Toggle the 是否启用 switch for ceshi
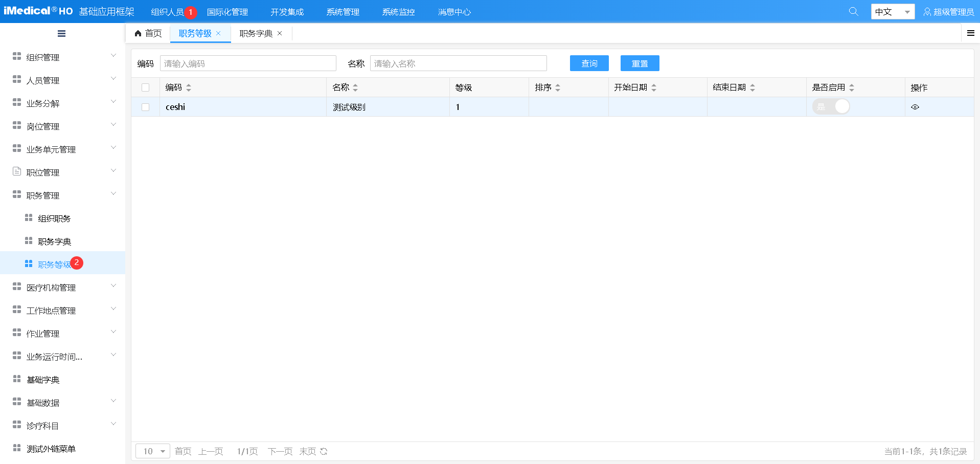The width and height of the screenshot is (980, 464). pyautogui.click(x=831, y=106)
